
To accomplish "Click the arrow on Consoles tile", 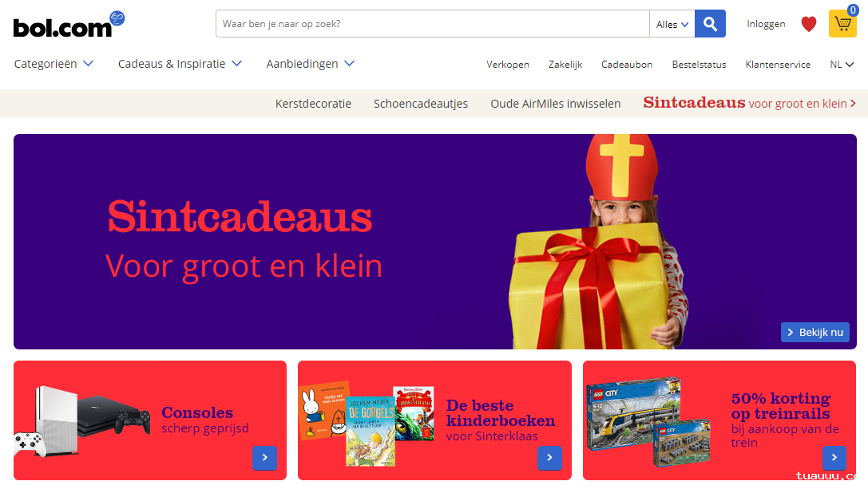I will [x=264, y=458].
